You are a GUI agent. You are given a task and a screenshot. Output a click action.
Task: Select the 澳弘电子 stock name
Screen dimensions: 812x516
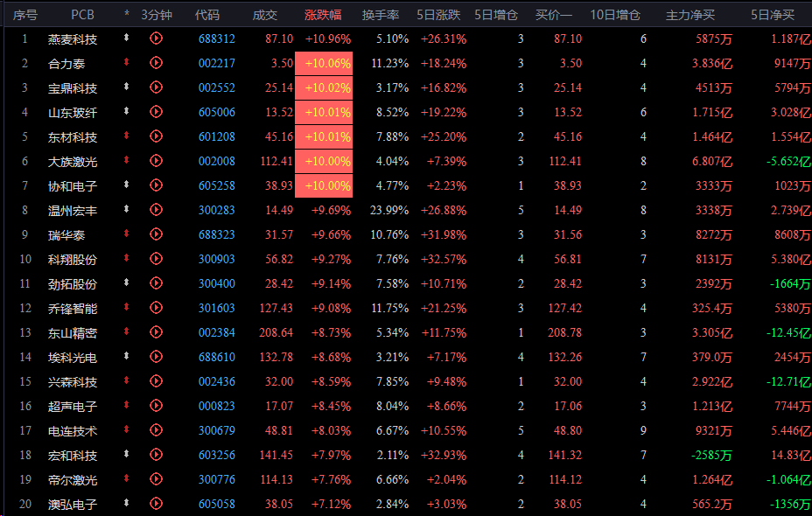(x=73, y=505)
